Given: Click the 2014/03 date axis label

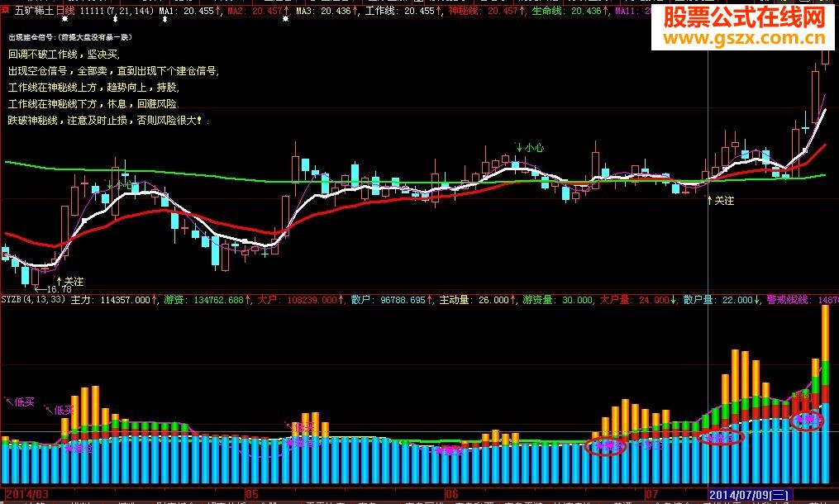Looking at the screenshot, I should tap(26, 494).
